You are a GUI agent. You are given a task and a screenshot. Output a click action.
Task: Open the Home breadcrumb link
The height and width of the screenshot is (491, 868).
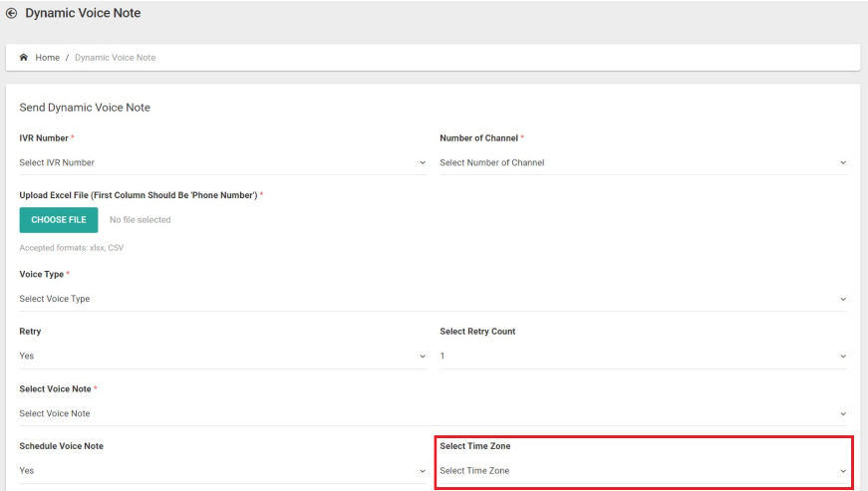(x=47, y=58)
